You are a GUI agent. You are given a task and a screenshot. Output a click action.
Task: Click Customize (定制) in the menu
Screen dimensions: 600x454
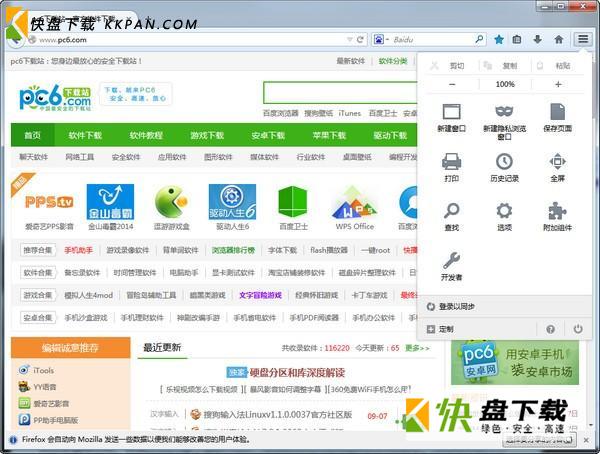pyautogui.click(x=440, y=329)
